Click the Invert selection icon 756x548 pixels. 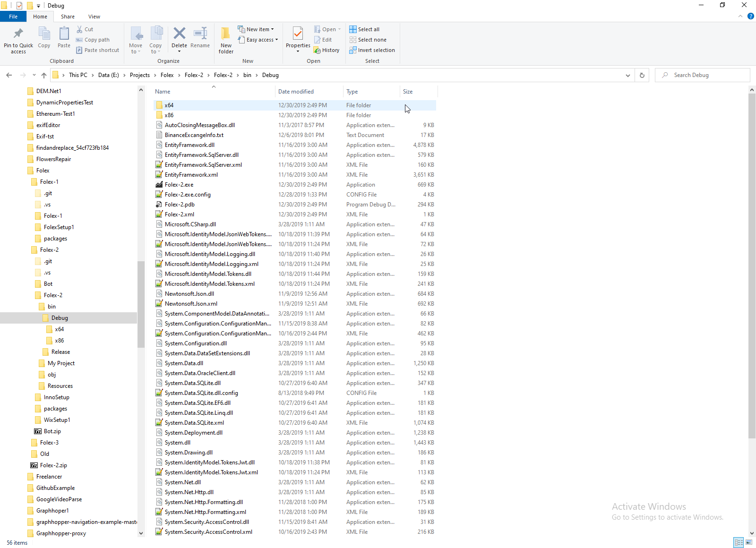click(x=353, y=50)
